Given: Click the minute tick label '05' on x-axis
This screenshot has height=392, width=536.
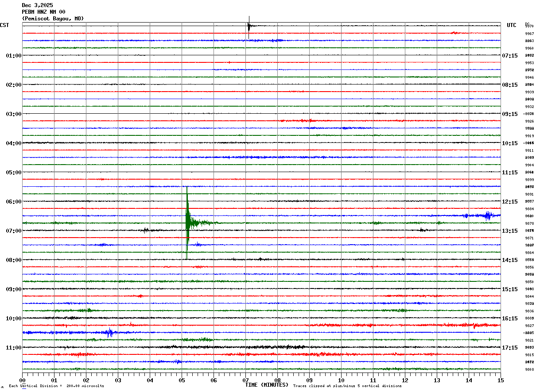Looking at the screenshot, I should pos(182,380).
